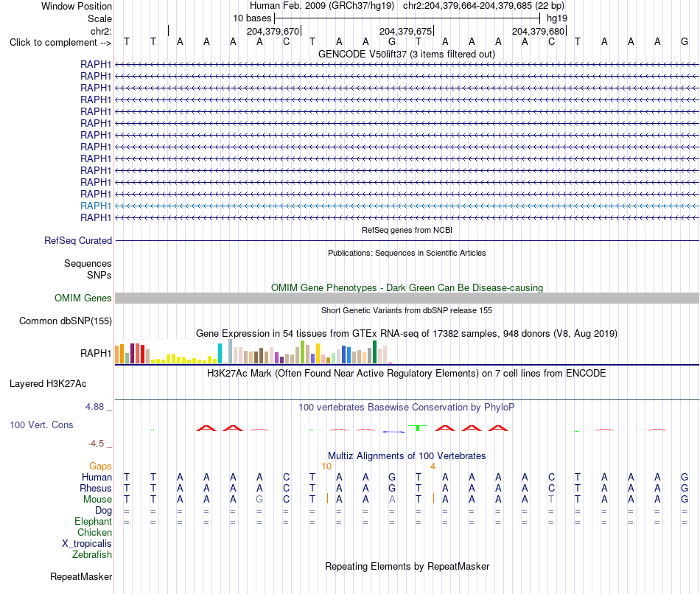700x594 pixels.
Task: Click the orange gap count '4'
Action: [433, 467]
